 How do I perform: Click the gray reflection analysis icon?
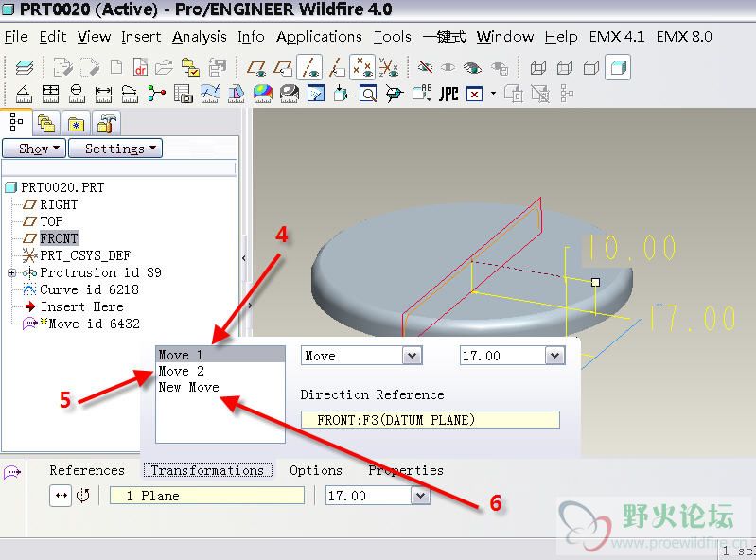click(290, 94)
